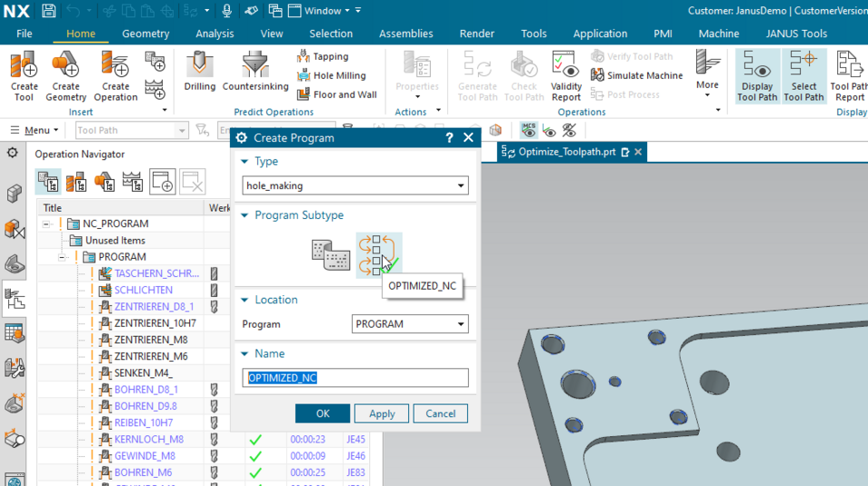Viewport: 868px width, 486px height.
Task: Open the Menu dropdown
Action: point(35,130)
